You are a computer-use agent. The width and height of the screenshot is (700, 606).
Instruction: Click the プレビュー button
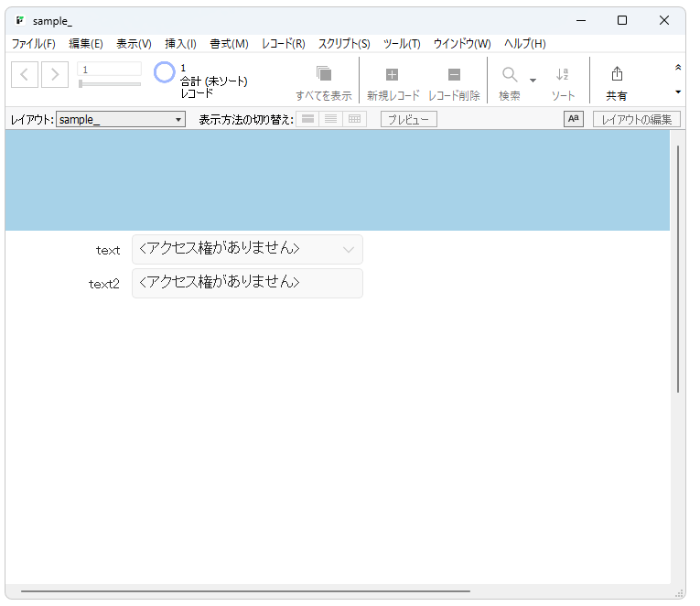(x=408, y=119)
